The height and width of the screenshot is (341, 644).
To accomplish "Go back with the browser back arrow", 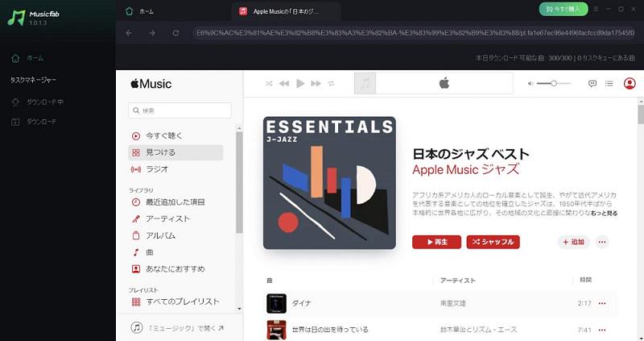I will click(x=129, y=33).
